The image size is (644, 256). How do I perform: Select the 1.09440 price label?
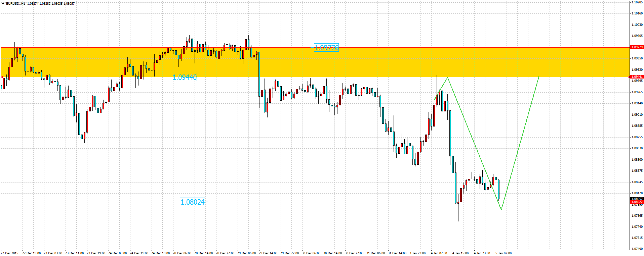[184, 77]
